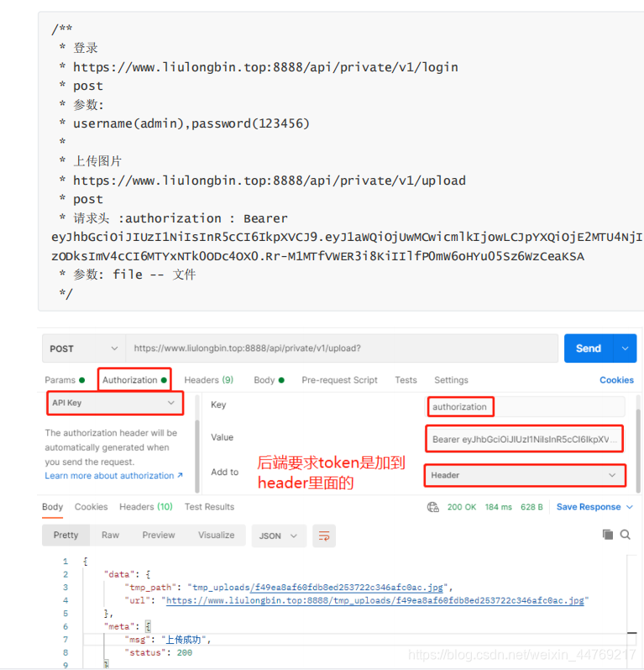Click the search response magnifier icon
Viewport: 644px width, 670px height.
tap(626, 535)
